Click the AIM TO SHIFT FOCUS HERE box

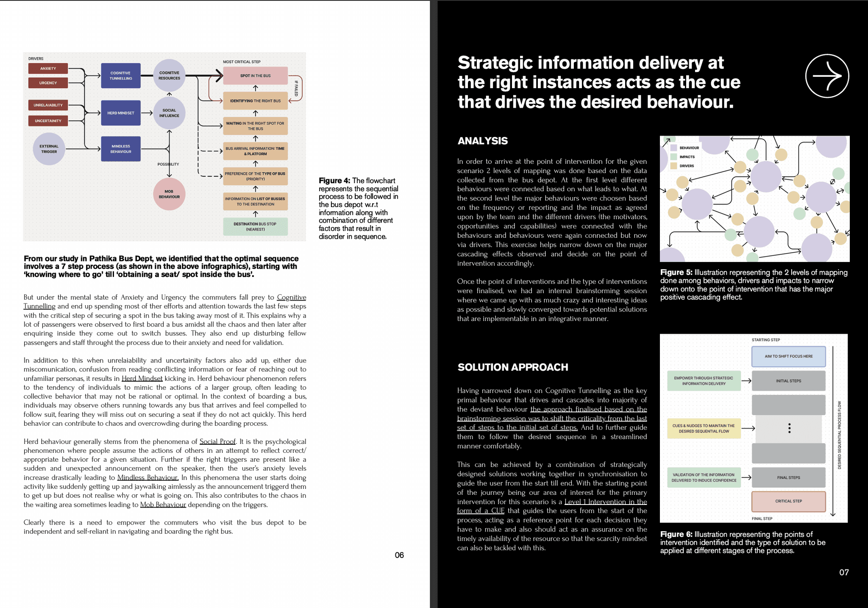point(788,357)
